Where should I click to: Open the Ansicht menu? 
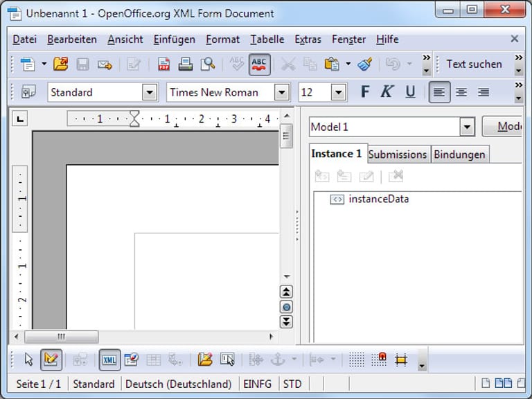click(x=125, y=39)
